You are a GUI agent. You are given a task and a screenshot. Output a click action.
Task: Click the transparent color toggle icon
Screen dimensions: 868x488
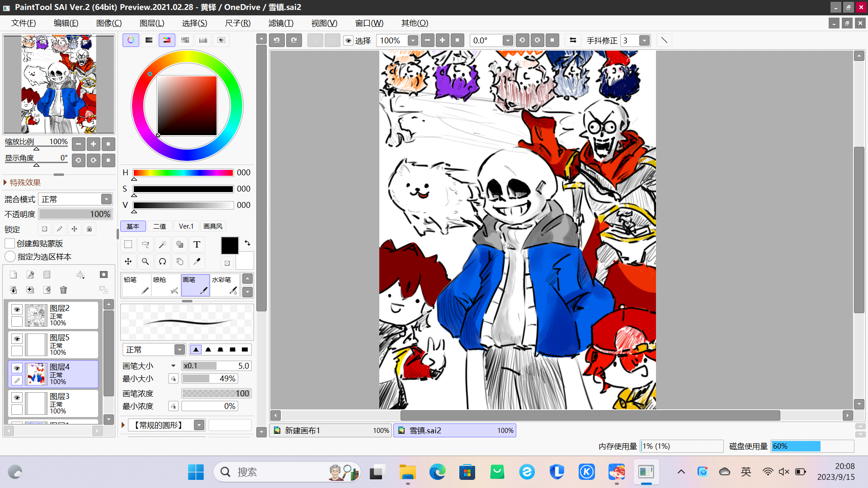point(227,263)
